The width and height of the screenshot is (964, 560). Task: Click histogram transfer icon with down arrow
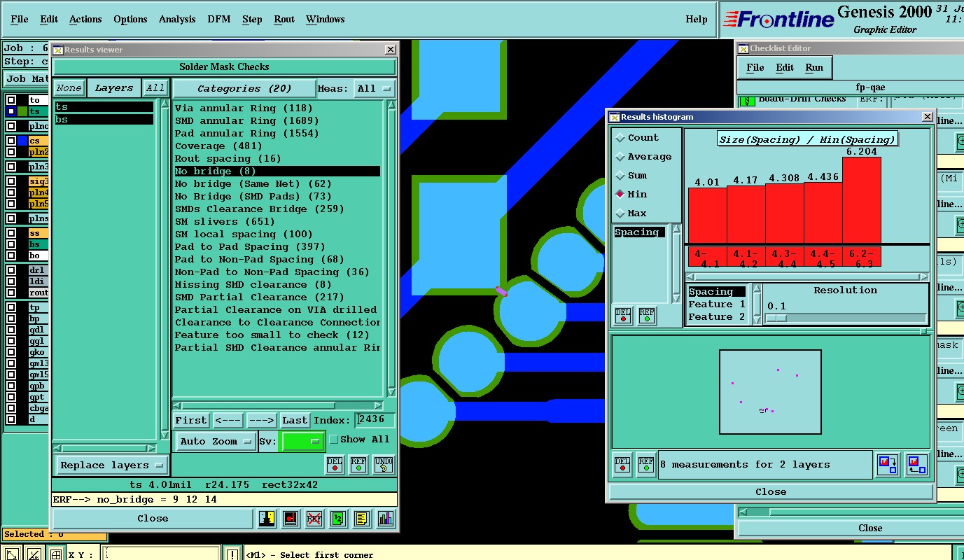[x=888, y=465]
